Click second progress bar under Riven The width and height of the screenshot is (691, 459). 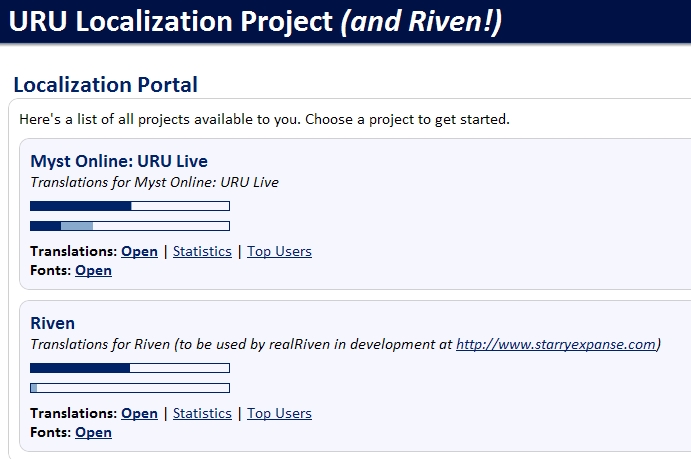tap(130, 388)
